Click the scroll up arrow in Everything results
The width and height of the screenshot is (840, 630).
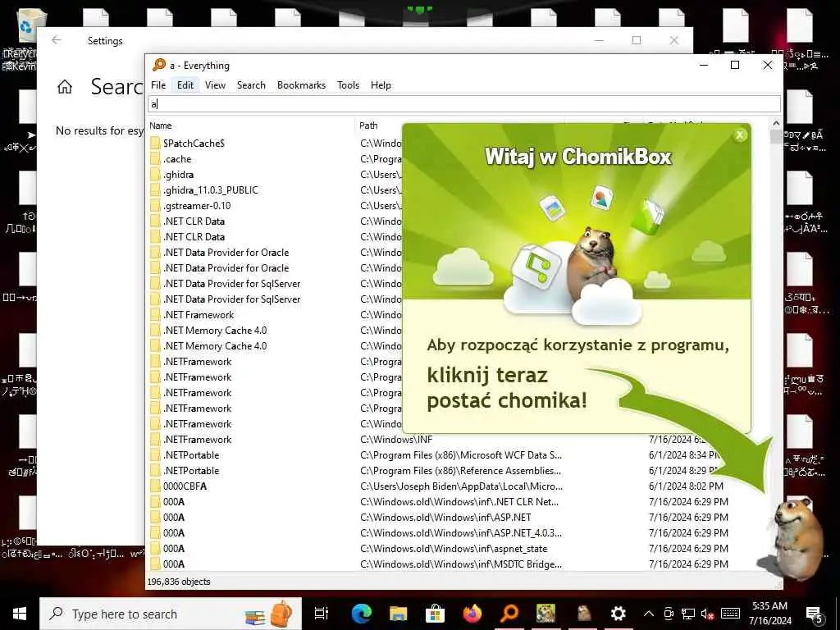(x=776, y=124)
